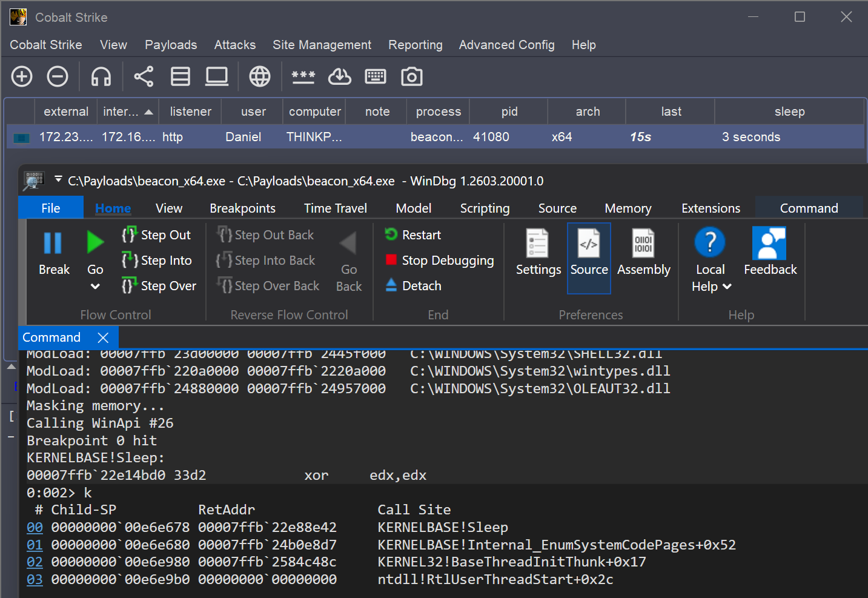Open the Attacks menu
Screen dimensions: 868x598
pyautogui.click(x=234, y=45)
